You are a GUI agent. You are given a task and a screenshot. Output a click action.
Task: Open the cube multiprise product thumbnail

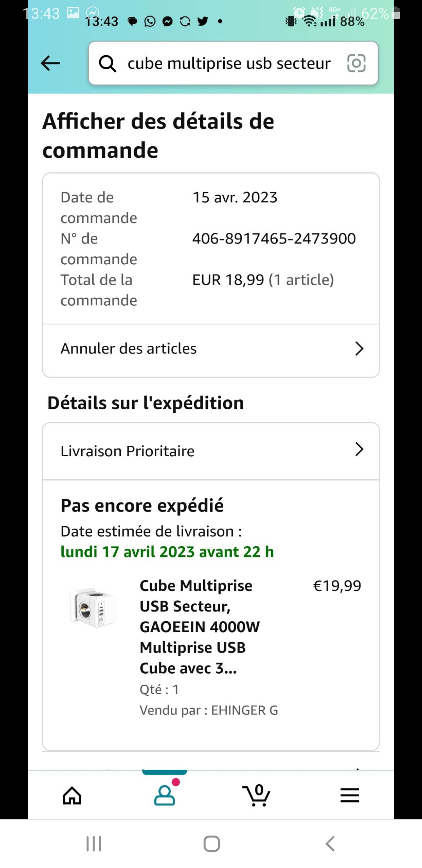pos(94,608)
